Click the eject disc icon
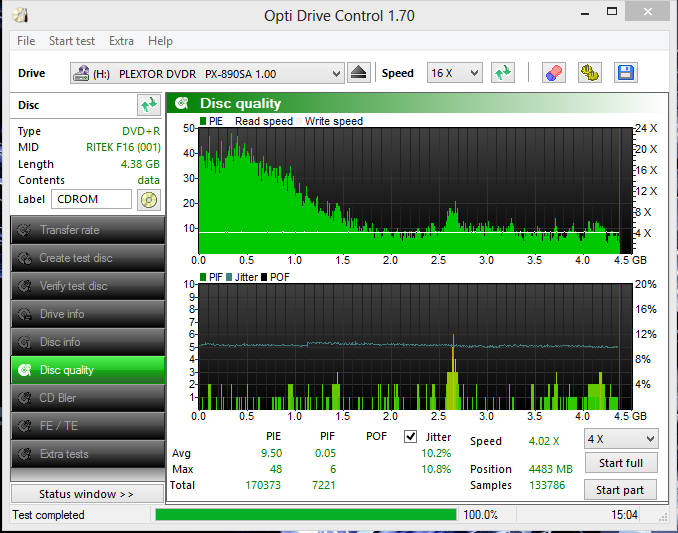The height and width of the screenshot is (533, 678). (358, 73)
